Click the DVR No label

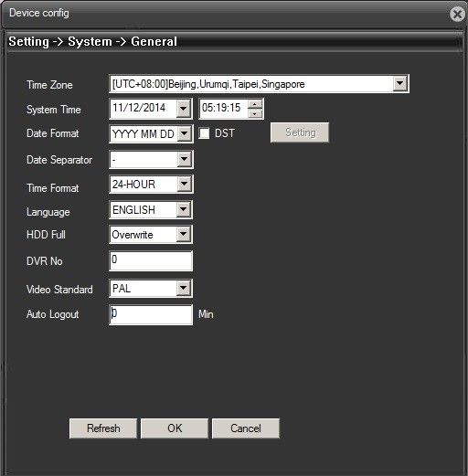pos(45,261)
